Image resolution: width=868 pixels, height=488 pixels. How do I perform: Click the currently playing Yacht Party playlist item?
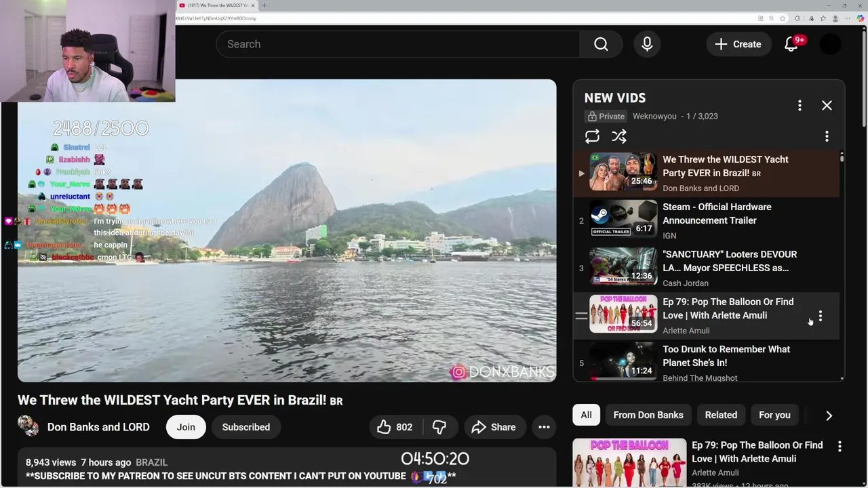706,173
